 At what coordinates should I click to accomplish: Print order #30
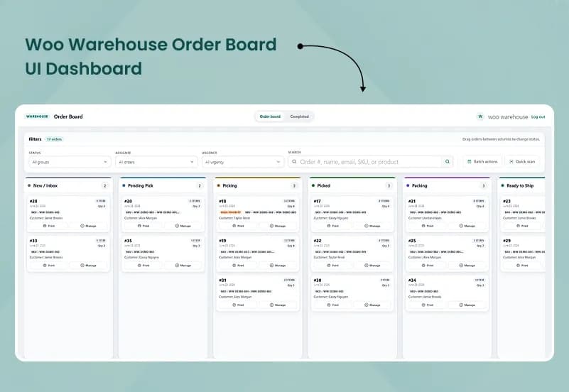332,305
